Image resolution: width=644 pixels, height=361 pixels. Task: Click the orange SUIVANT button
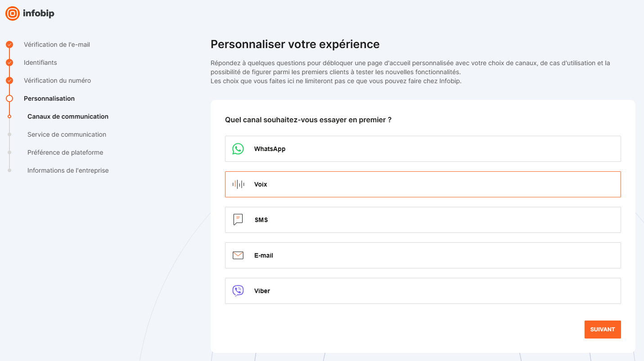(603, 330)
